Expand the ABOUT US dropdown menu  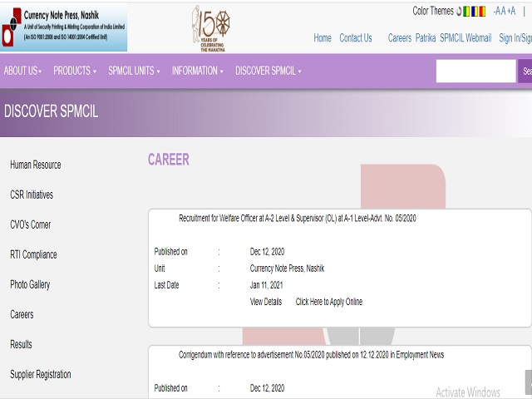tap(22, 71)
